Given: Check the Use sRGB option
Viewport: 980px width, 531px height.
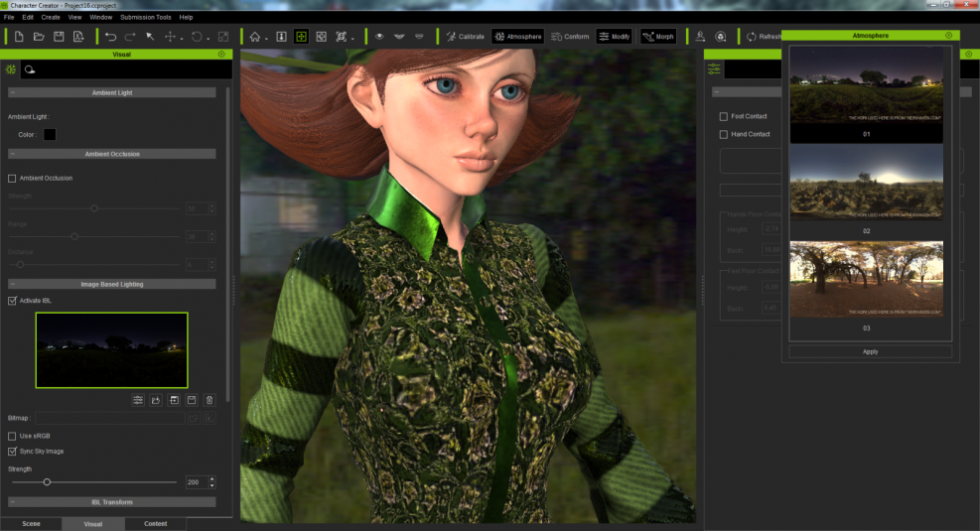Looking at the screenshot, I should click(13, 436).
